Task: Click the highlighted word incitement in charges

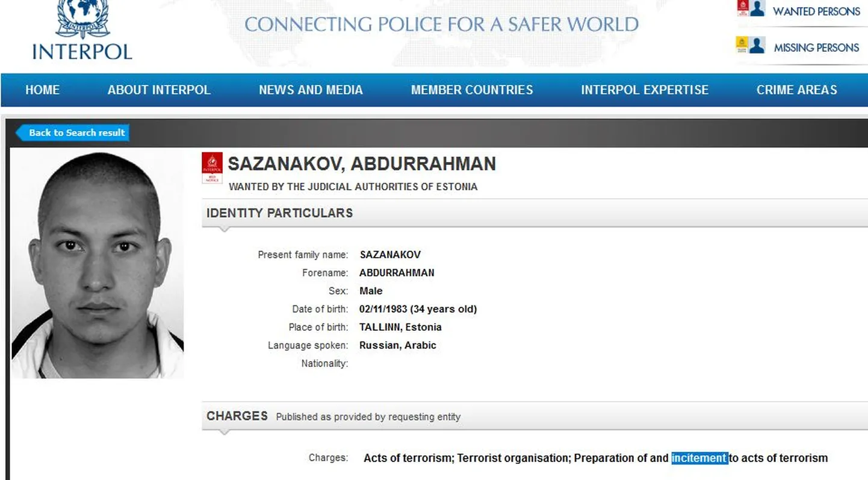Action: (699, 458)
